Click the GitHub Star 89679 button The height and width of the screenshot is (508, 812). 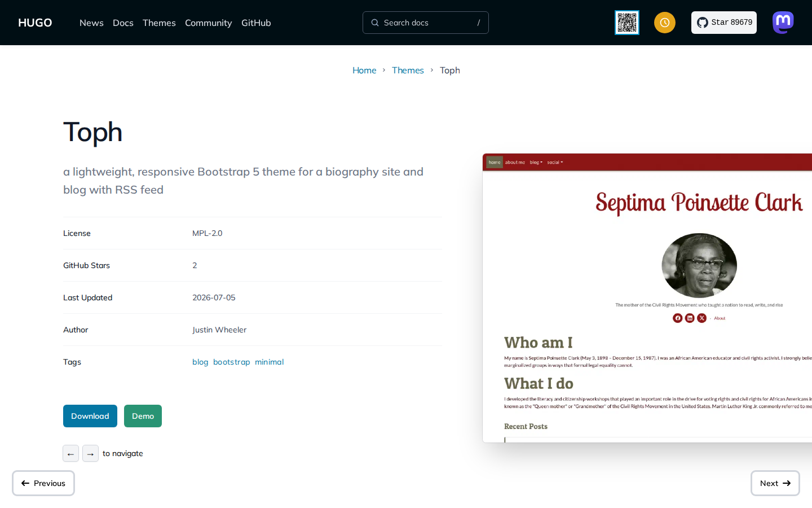point(724,23)
